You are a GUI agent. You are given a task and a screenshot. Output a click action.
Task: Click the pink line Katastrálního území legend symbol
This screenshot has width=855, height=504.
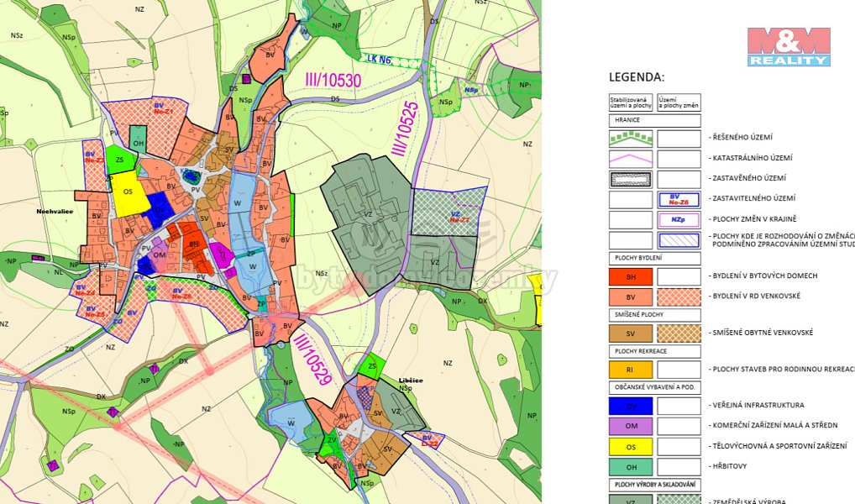pos(631,159)
